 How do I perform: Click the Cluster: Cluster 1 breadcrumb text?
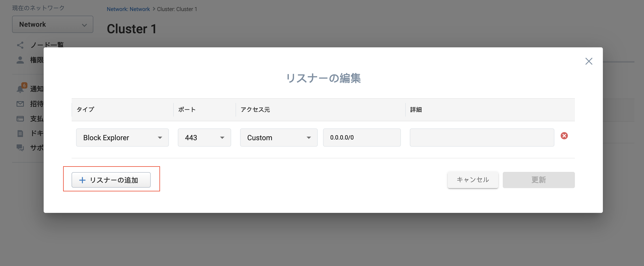pyautogui.click(x=177, y=9)
